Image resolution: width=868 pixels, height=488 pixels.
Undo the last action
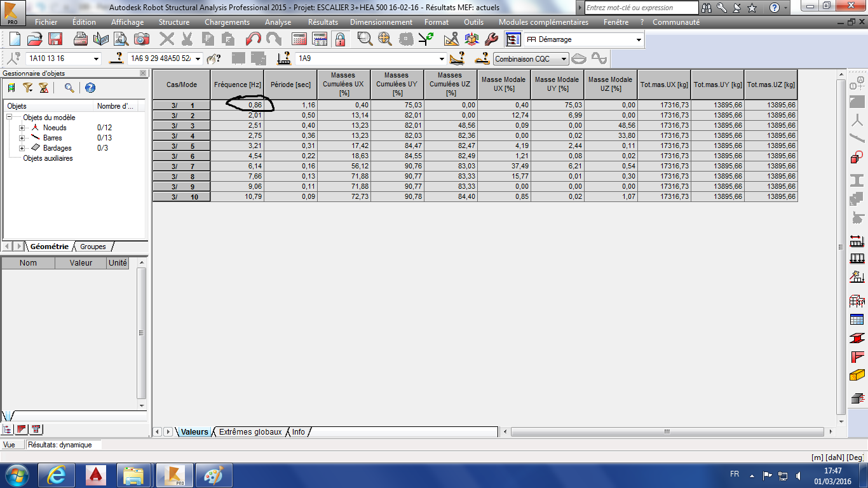click(254, 39)
